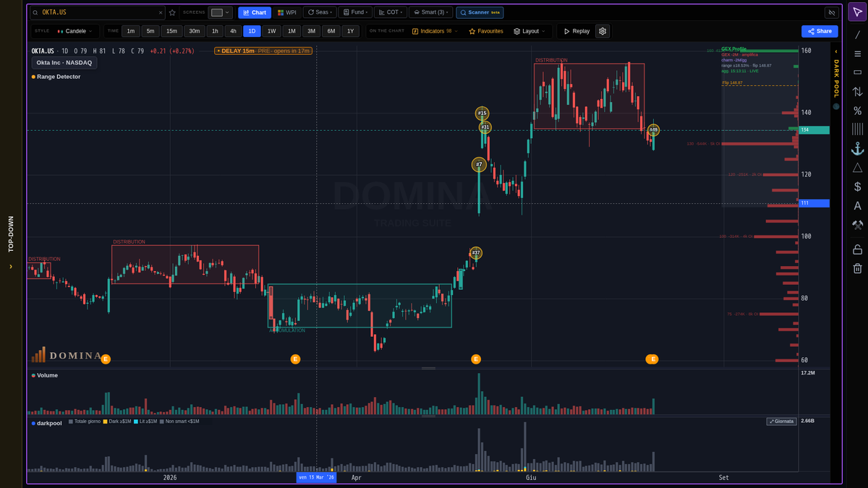Click marker #49 on the chart
The width and height of the screenshot is (868, 488).
tap(653, 130)
